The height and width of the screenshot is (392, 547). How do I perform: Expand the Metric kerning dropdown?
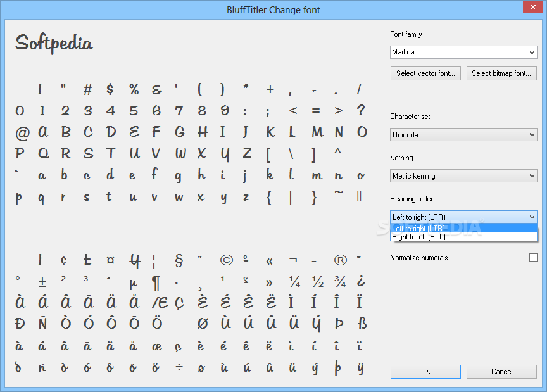point(463,176)
